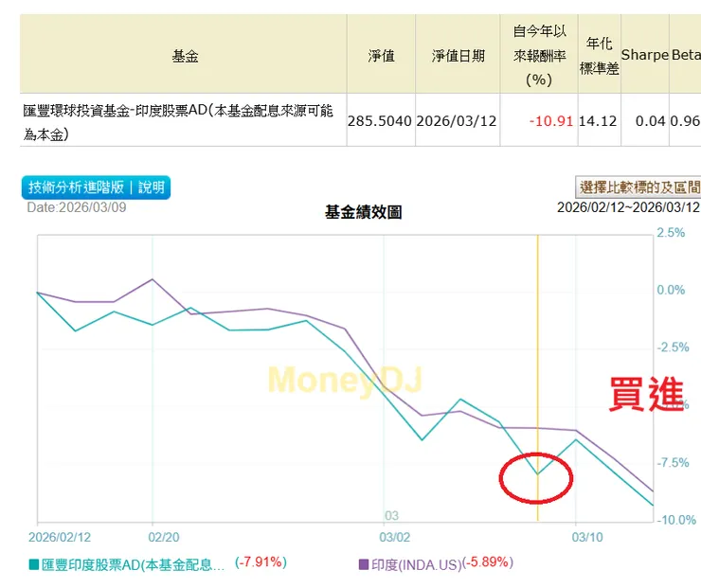Click chart title 基金績效圖

point(363,212)
